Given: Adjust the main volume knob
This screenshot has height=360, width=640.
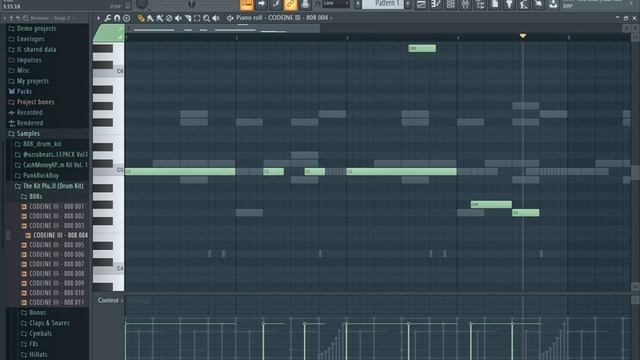Looking at the screenshot, I should coord(142,4).
